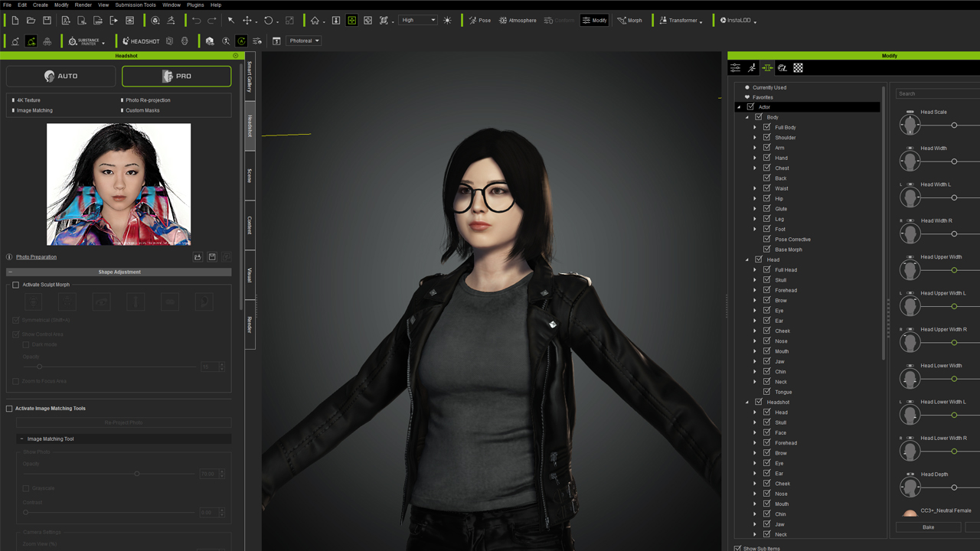Switch to the Content side tab
The image size is (980, 551).
click(250, 225)
